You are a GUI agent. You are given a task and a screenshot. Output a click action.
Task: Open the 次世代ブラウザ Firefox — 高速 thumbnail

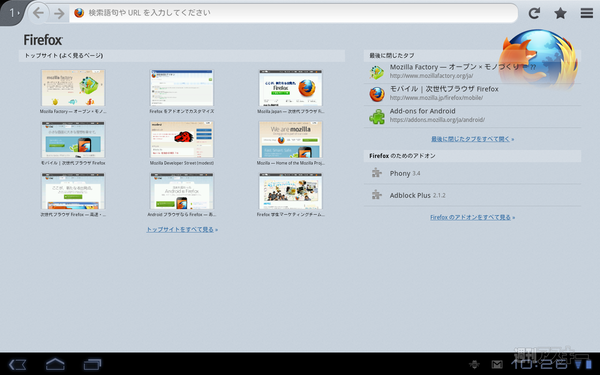tap(73, 191)
